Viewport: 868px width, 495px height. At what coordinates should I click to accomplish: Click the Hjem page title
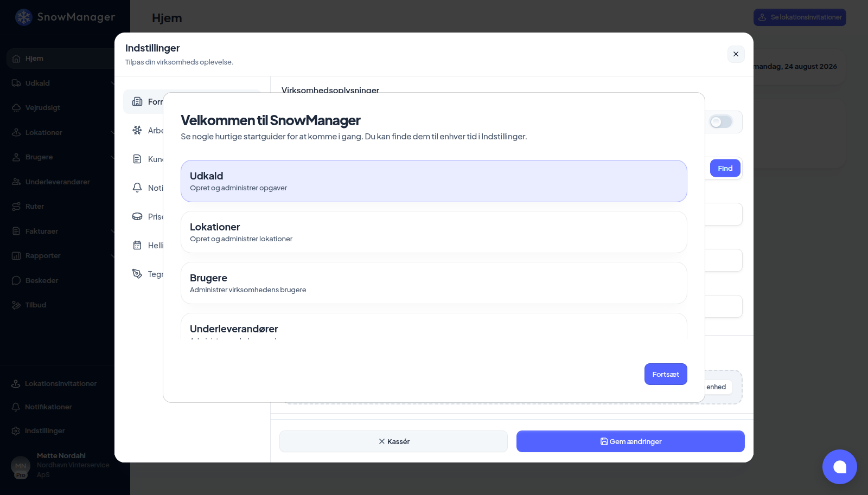(167, 18)
